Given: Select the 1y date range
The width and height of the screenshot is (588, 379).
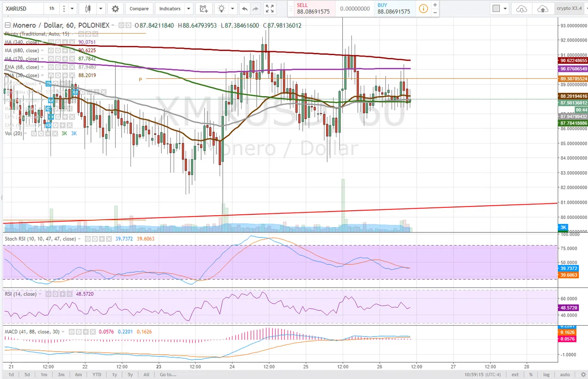Looking at the screenshot, I should pyautogui.click(x=114, y=374).
